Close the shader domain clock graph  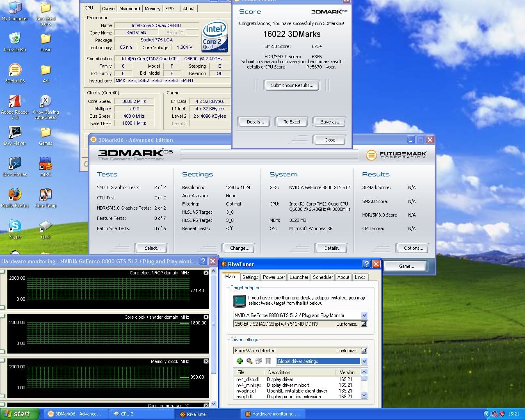(206, 317)
